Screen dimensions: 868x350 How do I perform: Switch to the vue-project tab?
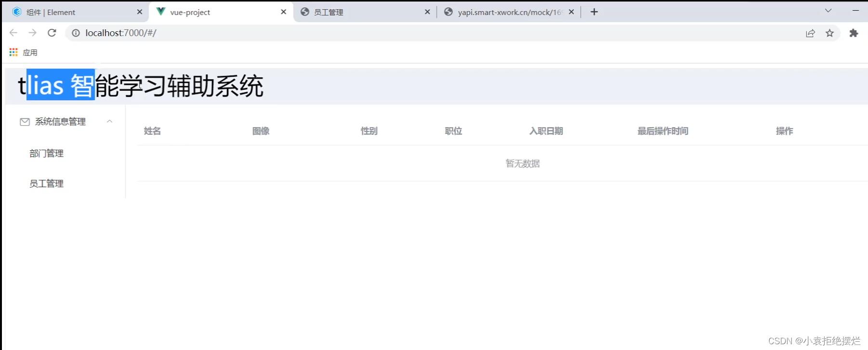(221, 13)
